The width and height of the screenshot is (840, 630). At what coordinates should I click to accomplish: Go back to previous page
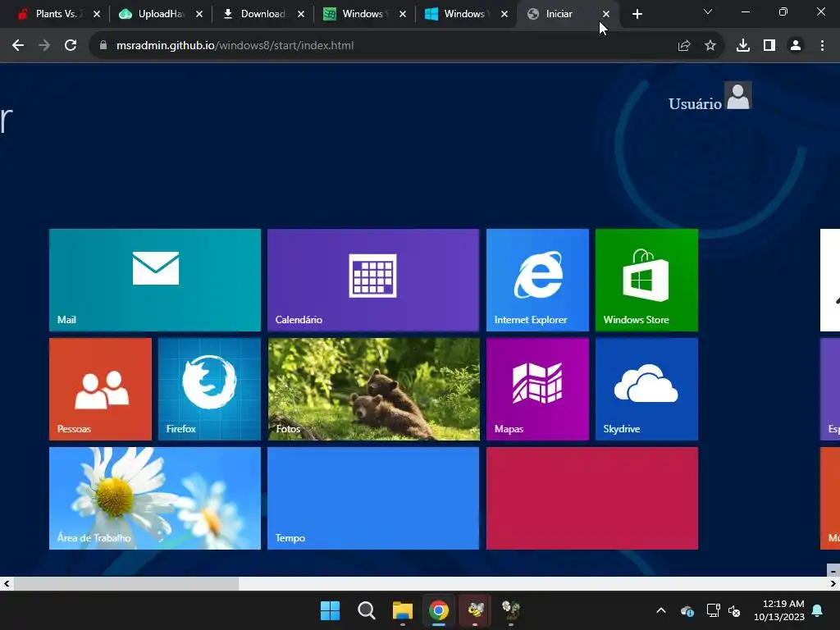18,46
